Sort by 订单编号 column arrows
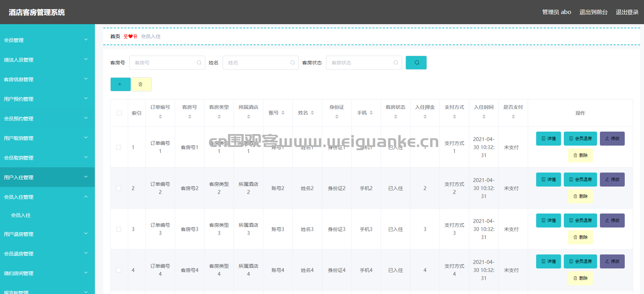The image size is (644, 294). coord(160,117)
